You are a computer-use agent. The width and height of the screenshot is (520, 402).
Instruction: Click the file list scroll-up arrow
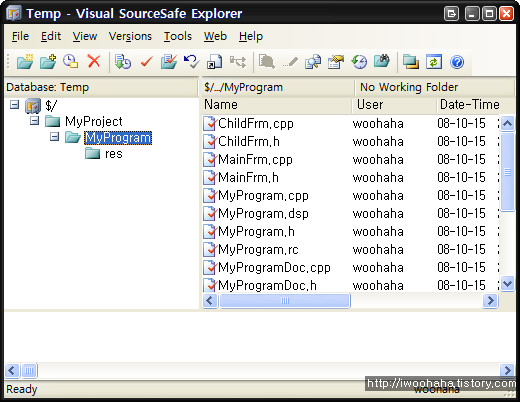click(x=507, y=124)
